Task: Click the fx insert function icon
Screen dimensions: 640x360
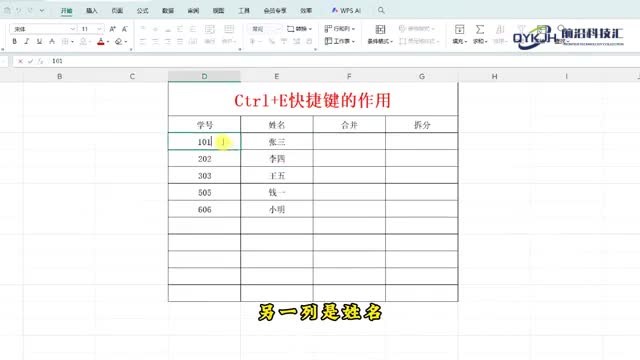Action: click(x=40, y=61)
